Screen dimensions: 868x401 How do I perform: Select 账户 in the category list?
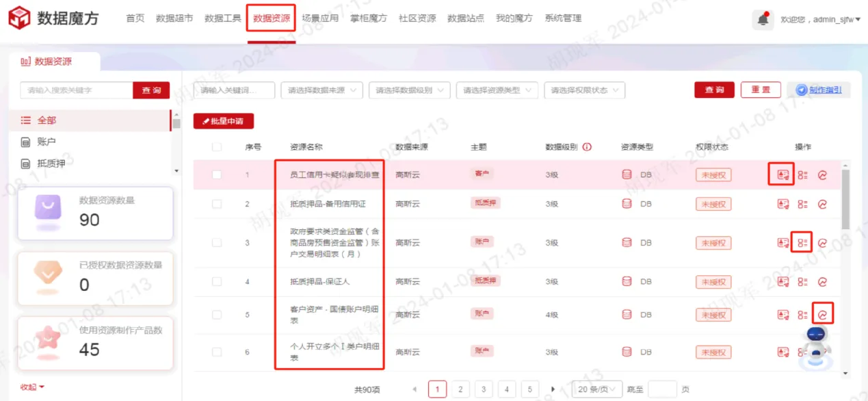(90, 142)
